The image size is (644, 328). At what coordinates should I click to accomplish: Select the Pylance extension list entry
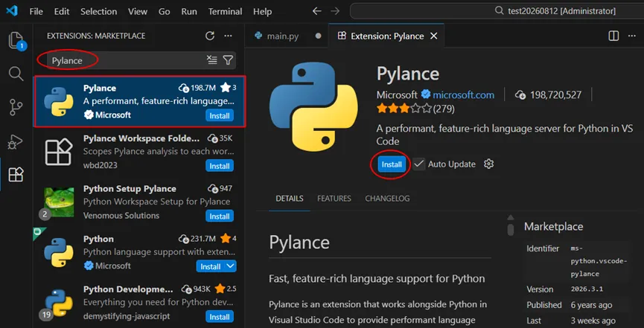(139, 101)
